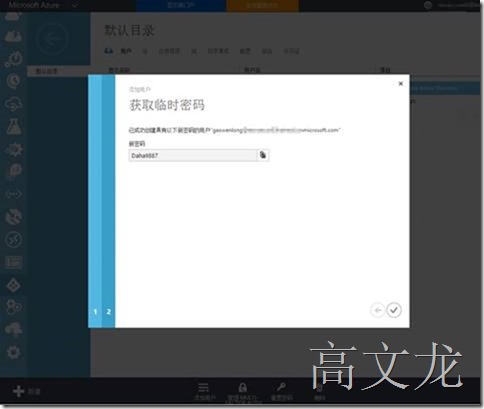Screen dimensions: 484x409
Task: Open the speech bubble icon in sidebar
Action: tap(14, 171)
